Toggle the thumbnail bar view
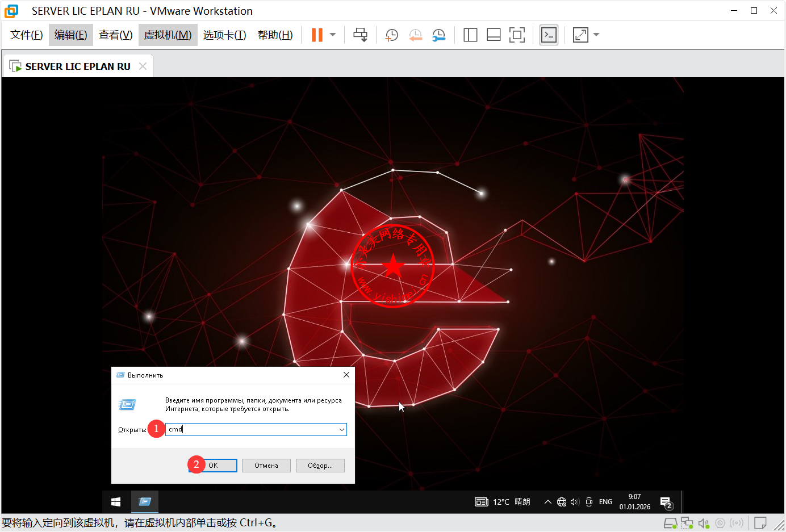The height and width of the screenshot is (532, 786). (x=494, y=35)
